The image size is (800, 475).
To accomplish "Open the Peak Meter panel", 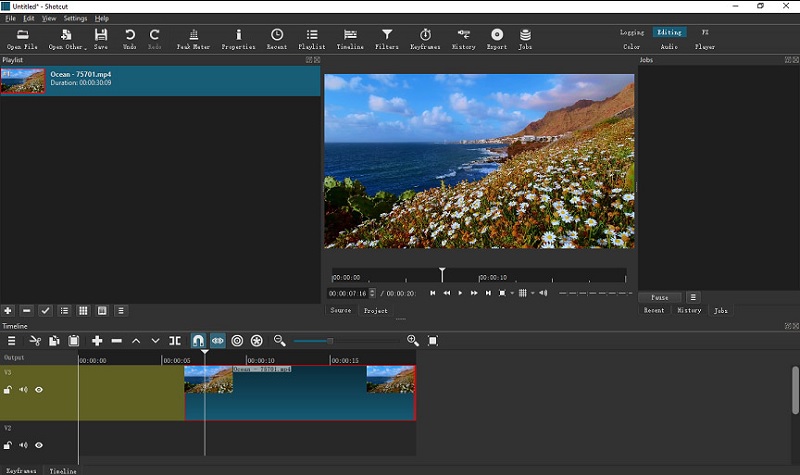I will point(196,39).
